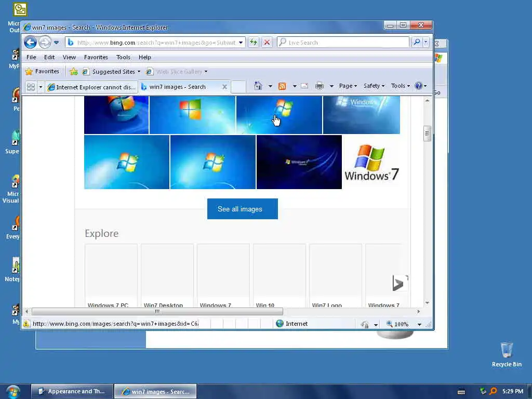This screenshot has width=532, height=399.
Task: Open the Recycle Bin desktop icon
Action: pyautogui.click(x=507, y=354)
